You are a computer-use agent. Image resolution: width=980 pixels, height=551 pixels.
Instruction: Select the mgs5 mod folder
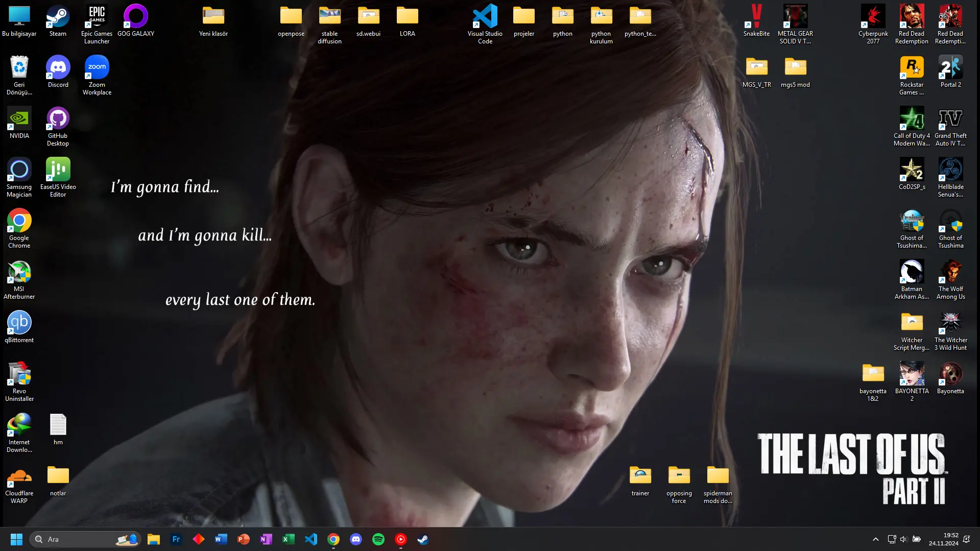pos(795,72)
